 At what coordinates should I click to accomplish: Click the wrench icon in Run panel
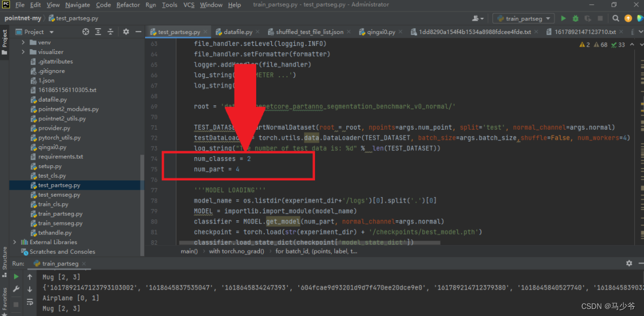[x=16, y=289]
